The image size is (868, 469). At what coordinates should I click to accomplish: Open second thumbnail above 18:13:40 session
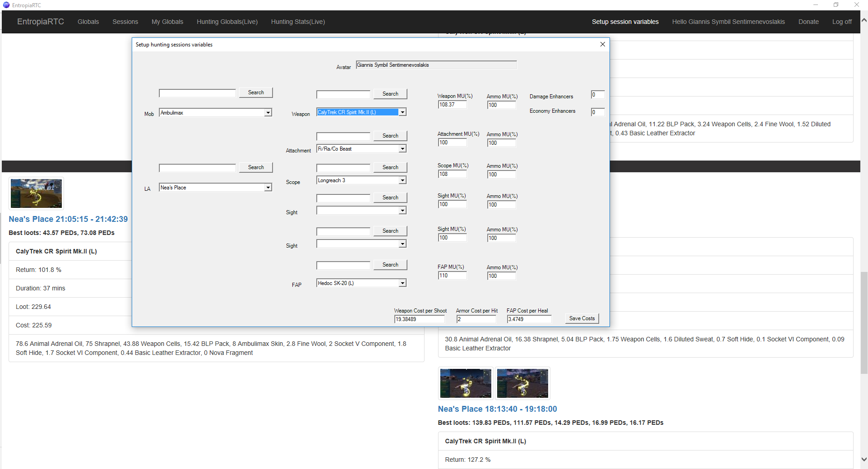tap(522, 383)
